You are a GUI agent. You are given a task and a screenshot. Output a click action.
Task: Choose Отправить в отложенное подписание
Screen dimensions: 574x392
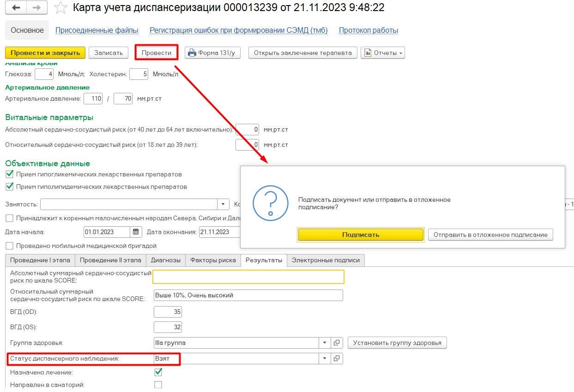[x=490, y=235]
